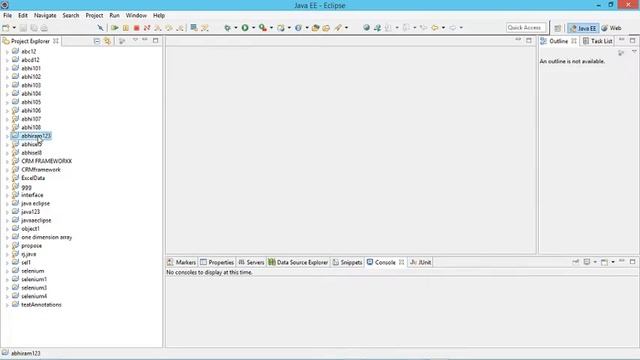Viewport: 640px width, 360px height.
Task: Select the java eclipse project
Action: click(x=36, y=203)
